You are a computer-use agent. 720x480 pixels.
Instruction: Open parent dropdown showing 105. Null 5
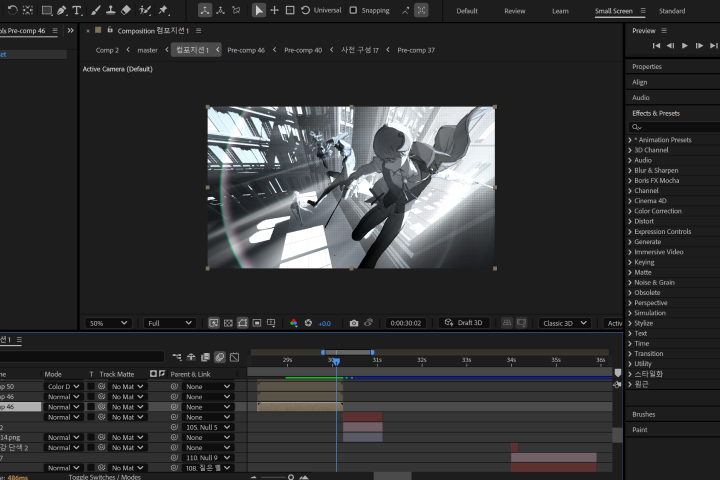point(208,427)
